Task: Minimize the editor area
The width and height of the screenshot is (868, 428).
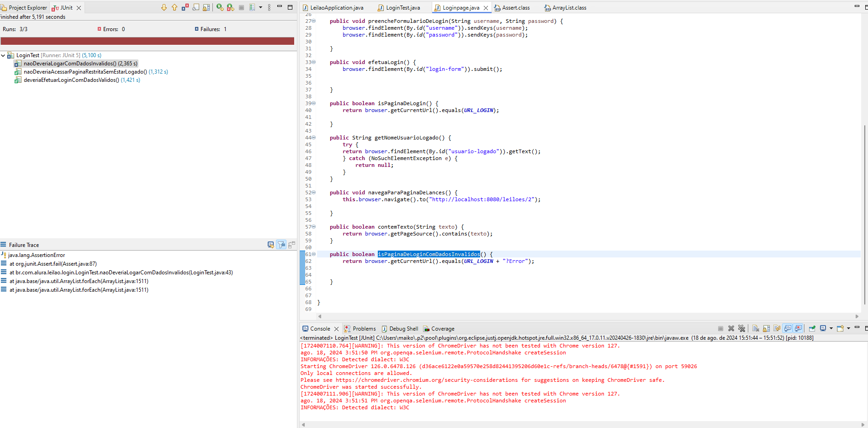Action: pos(857,6)
